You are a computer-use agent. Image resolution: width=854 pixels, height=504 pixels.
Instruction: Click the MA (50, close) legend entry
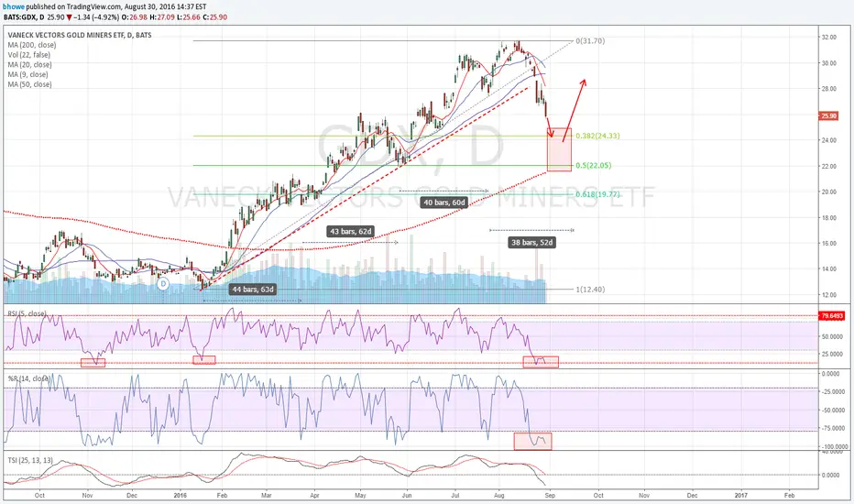[30, 84]
